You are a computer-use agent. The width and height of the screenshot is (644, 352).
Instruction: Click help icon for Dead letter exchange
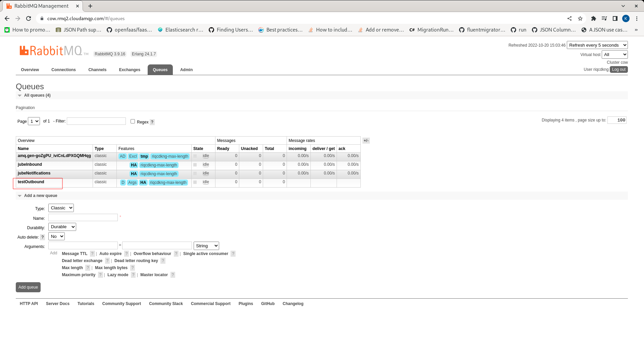pos(107,261)
